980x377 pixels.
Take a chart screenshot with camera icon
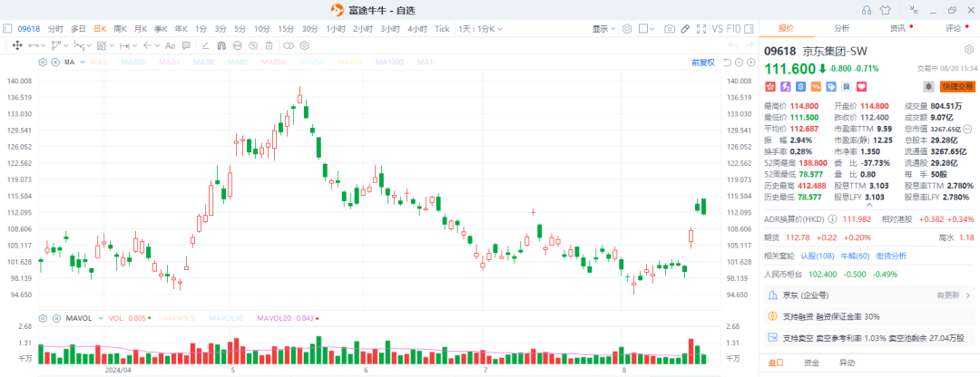(x=670, y=29)
